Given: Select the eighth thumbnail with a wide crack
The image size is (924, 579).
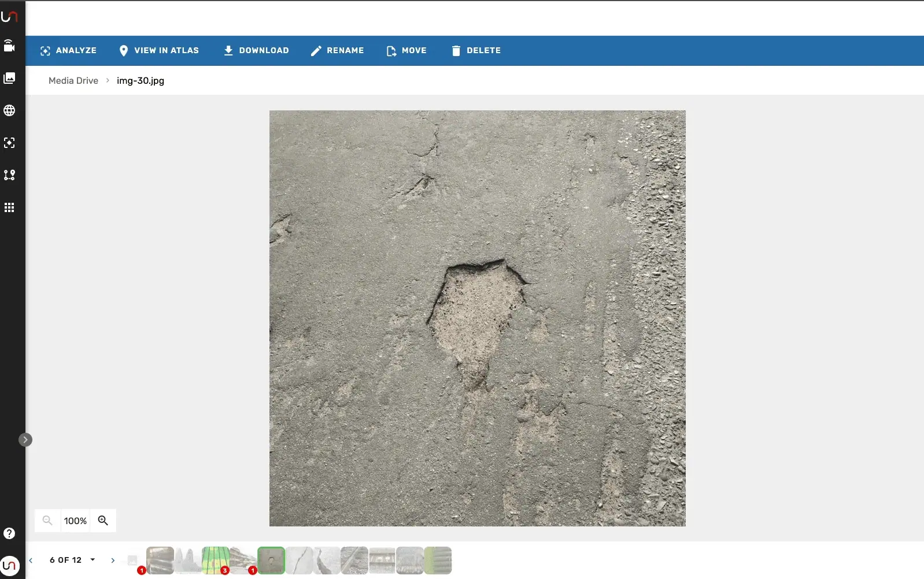Looking at the screenshot, I should click(x=327, y=561).
